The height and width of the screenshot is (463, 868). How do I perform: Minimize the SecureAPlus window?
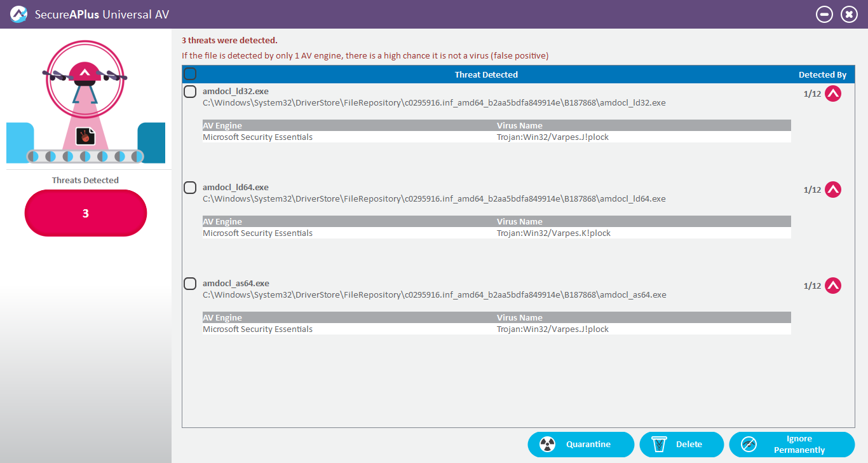coord(825,14)
